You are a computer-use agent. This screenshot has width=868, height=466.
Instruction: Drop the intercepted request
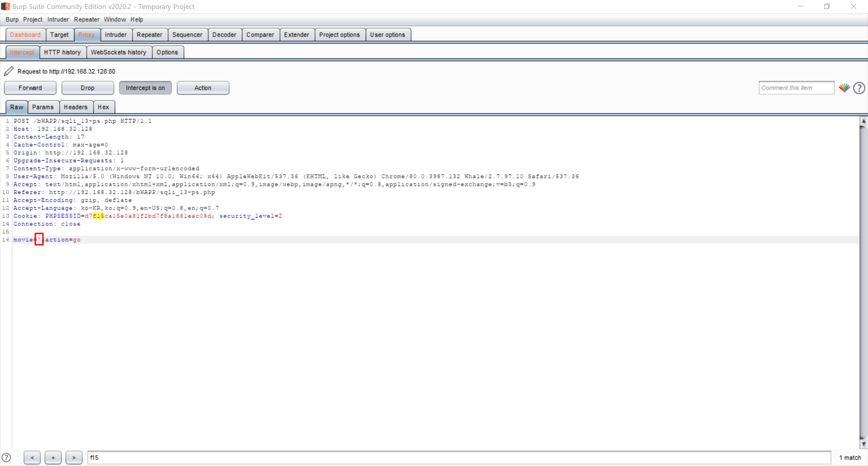(x=88, y=88)
